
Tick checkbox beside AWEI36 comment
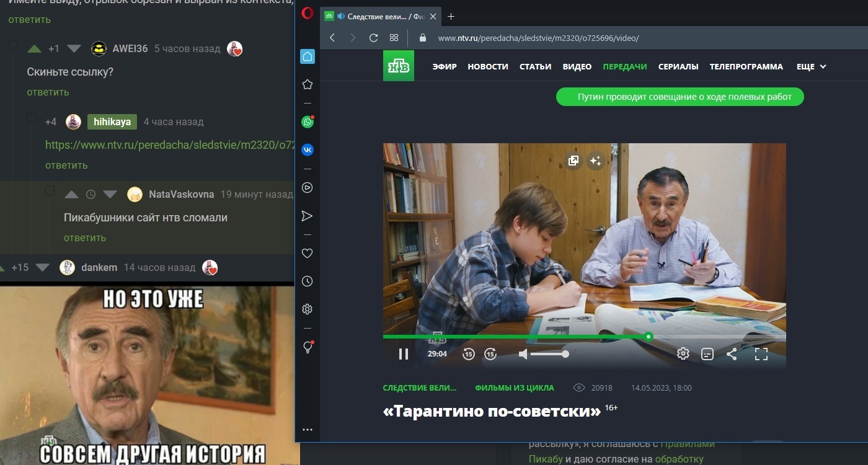14,45
